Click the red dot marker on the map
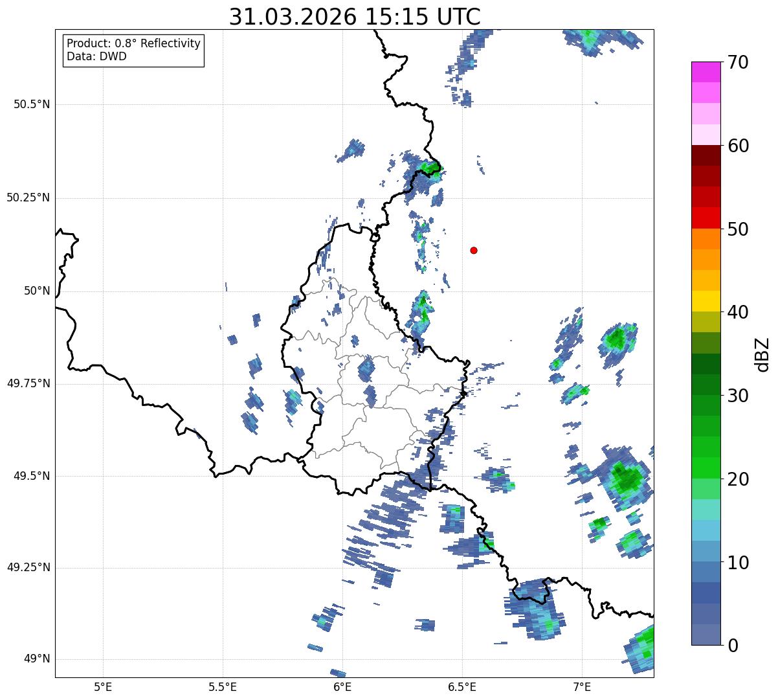Screen dimensions: 778x700 click(x=474, y=250)
